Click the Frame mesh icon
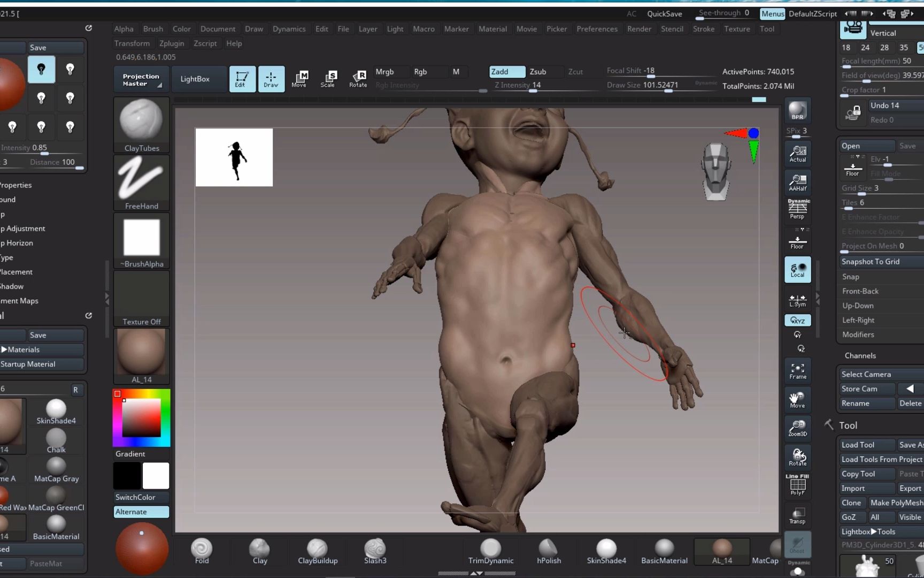 [x=797, y=371]
